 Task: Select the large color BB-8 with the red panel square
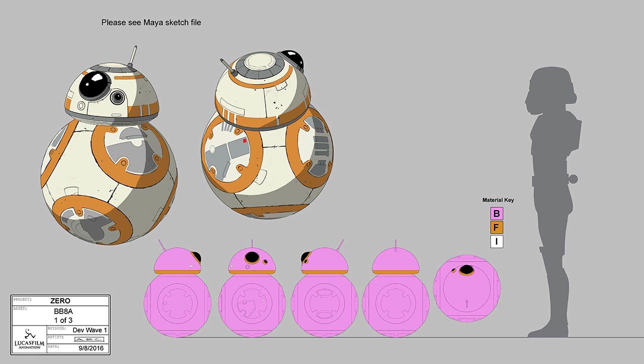pos(267,134)
